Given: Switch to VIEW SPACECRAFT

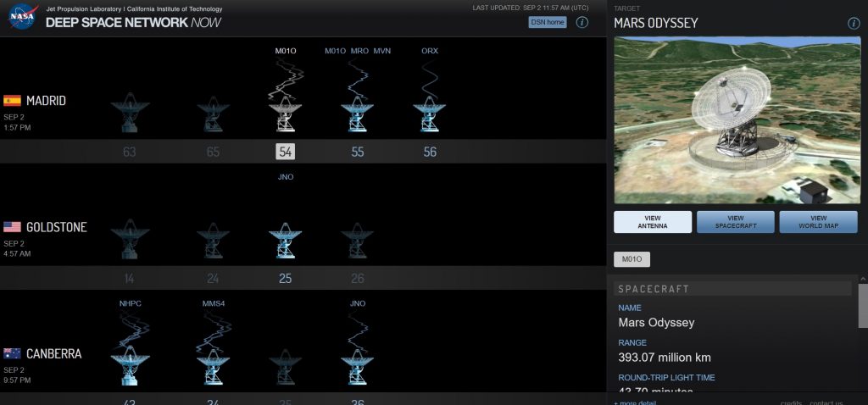Looking at the screenshot, I should (735, 222).
